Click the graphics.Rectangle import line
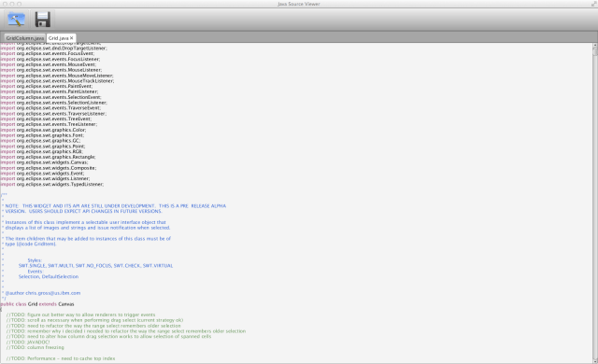This screenshot has width=598, height=364. tap(48, 157)
